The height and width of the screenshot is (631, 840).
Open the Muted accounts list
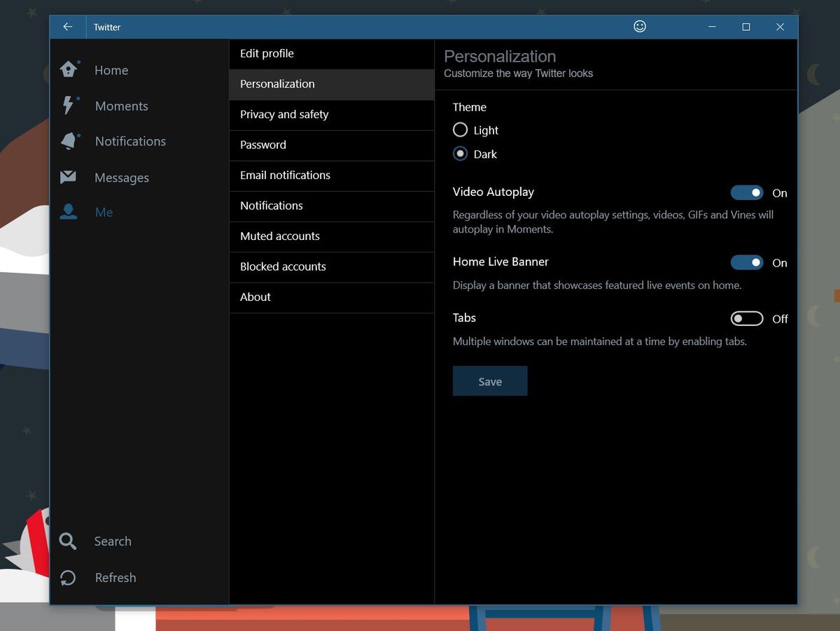[x=332, y=236]
